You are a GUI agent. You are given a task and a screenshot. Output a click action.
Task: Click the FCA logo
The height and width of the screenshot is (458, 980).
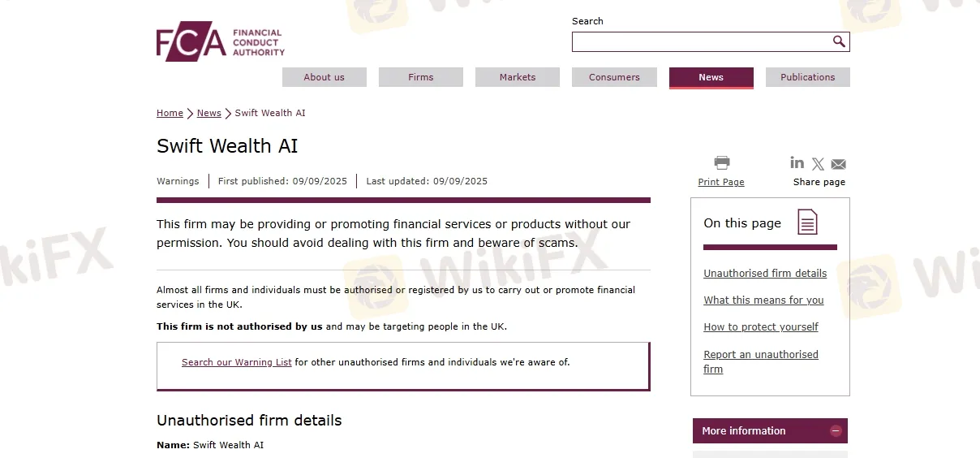(x=221, y=41)
